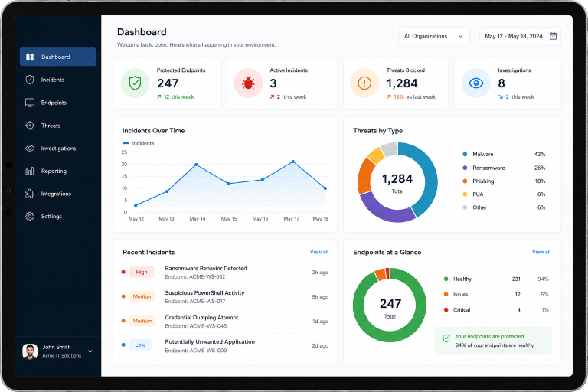The height and width of the screenshot is (392, 588).
Task: Click the red bug Active Incidents icon
Action: [x=248, y=83]
